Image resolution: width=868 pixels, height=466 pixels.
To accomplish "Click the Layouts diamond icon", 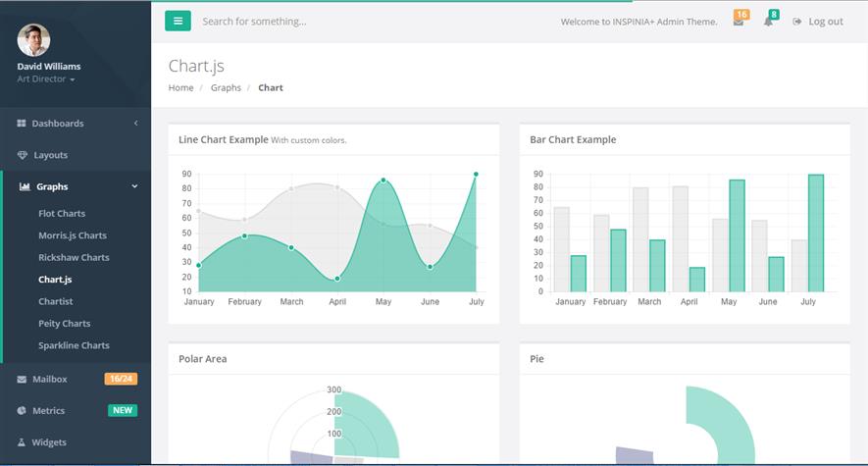I will (x=23, y=155).
